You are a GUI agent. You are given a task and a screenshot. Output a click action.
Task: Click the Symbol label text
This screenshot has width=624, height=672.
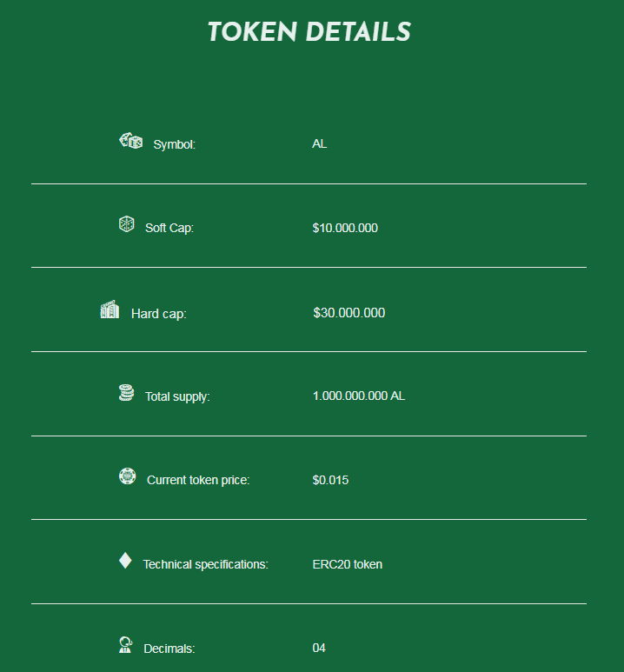pos(175,145)
